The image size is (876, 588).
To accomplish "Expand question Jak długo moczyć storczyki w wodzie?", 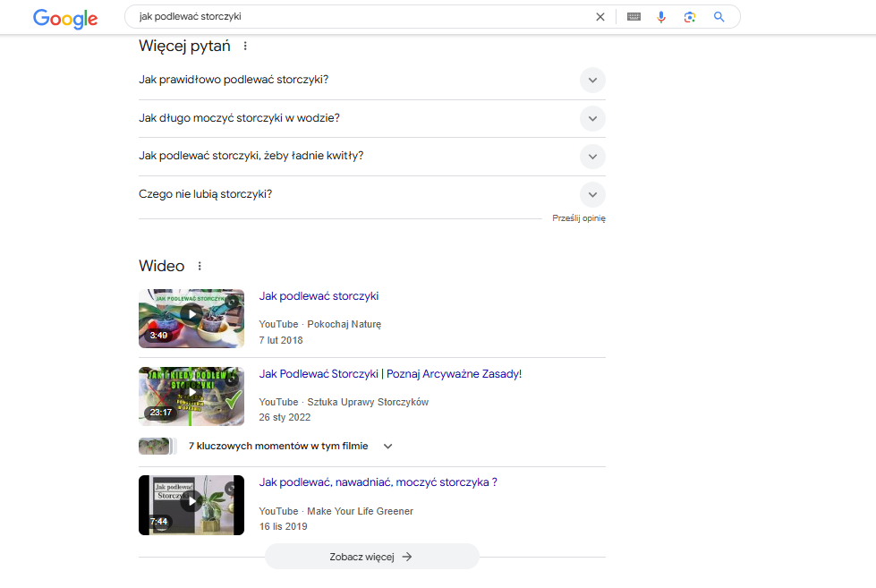I will coord(592,118).
